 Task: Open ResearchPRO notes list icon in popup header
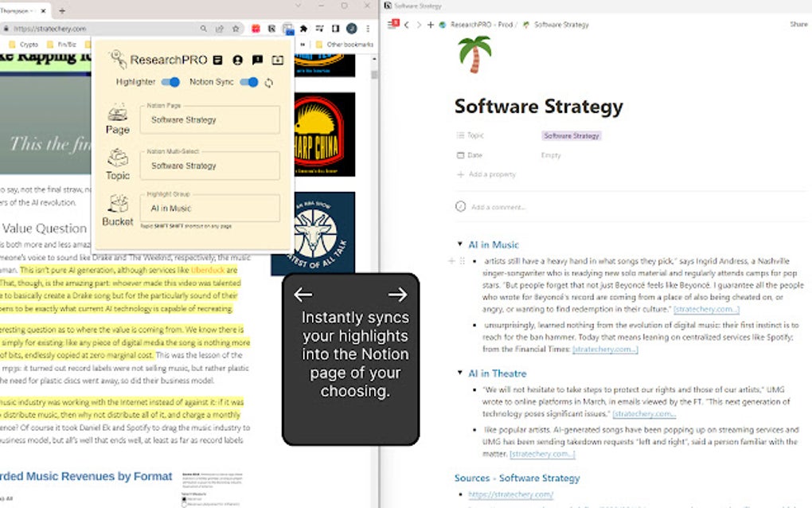(x=218, y=60)
